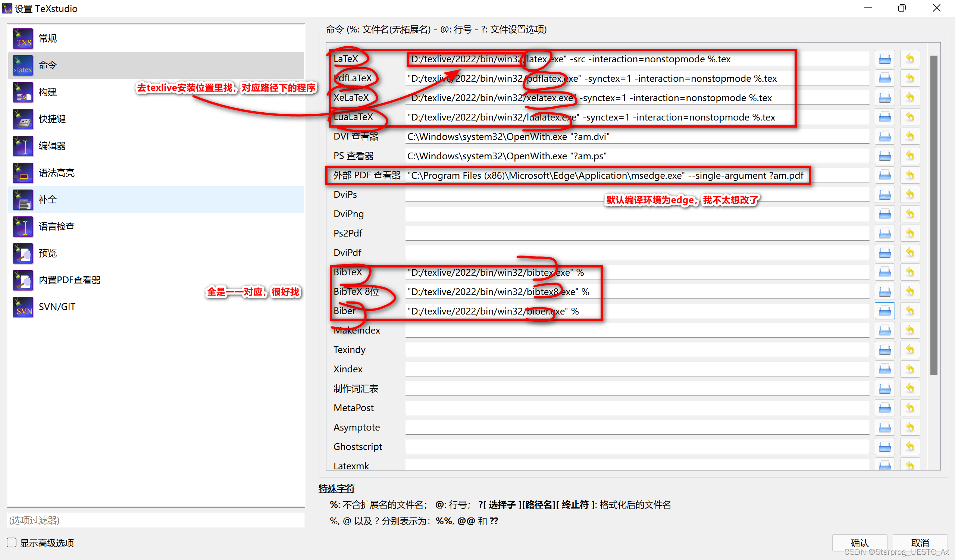Reset the PdfLaTeX command with the undo arrow
955x560 pixels.
tap(909, 78)
